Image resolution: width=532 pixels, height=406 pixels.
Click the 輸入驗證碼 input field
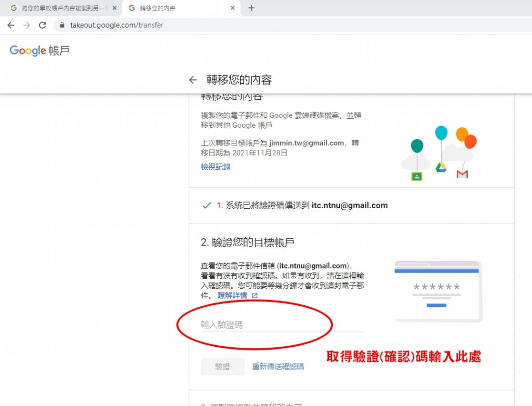[x=282, y=324]
